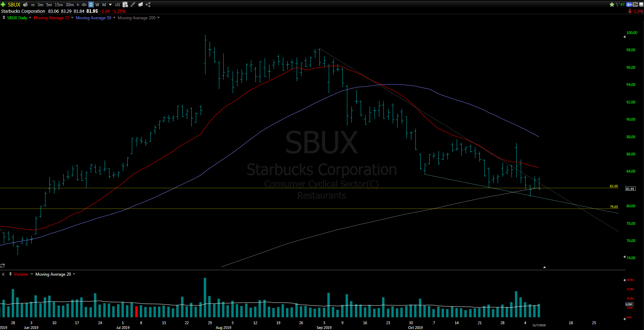Click the 81.95 current price tag

tap(630, 189)
